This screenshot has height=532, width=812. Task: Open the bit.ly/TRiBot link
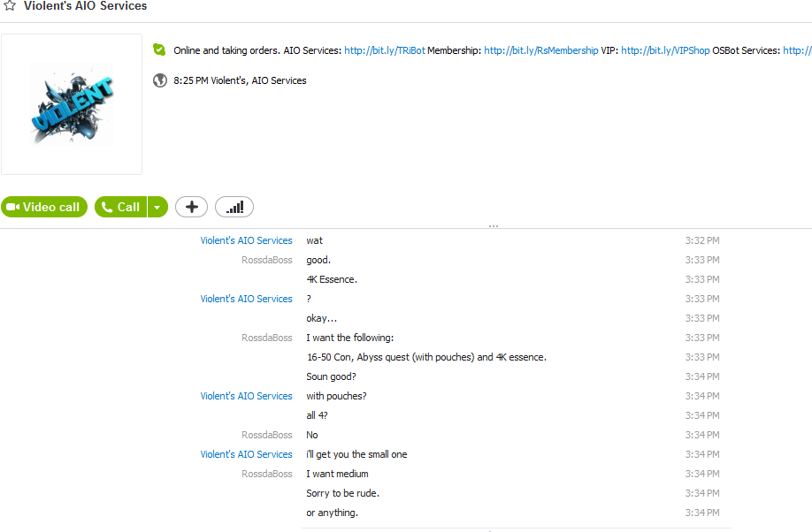click(x=385, y=50)
